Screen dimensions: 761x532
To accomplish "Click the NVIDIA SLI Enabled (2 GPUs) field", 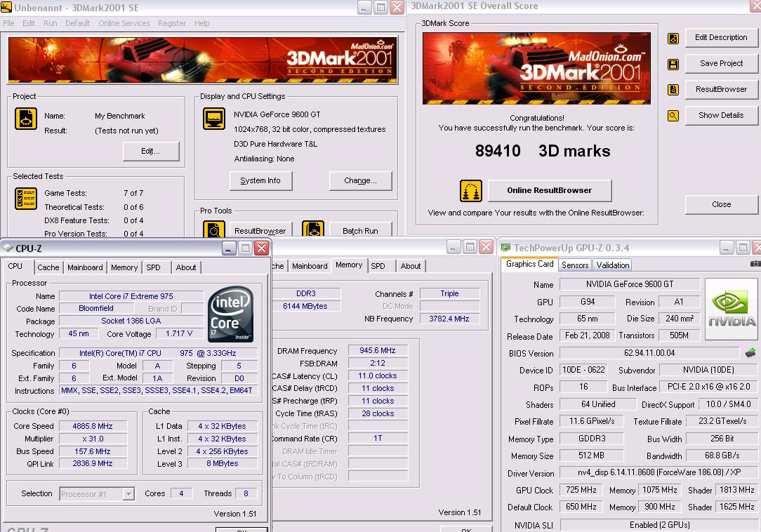I will pos(659,525).
